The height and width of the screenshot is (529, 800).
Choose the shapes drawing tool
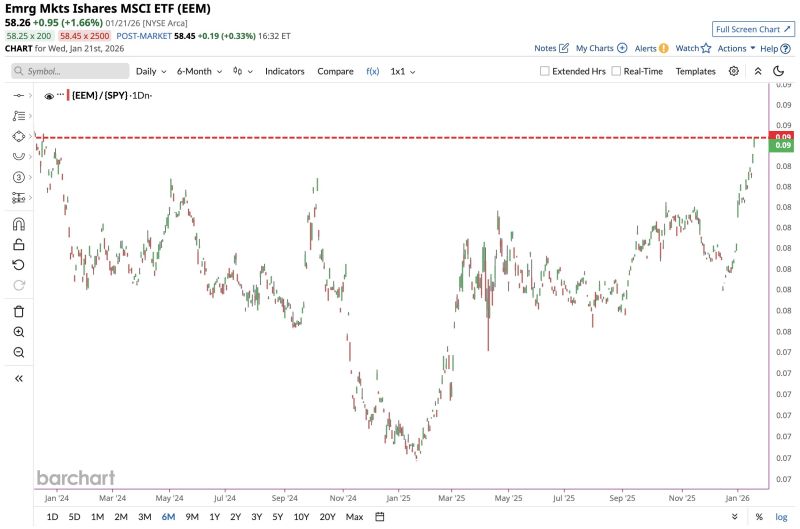pos(18,136)
